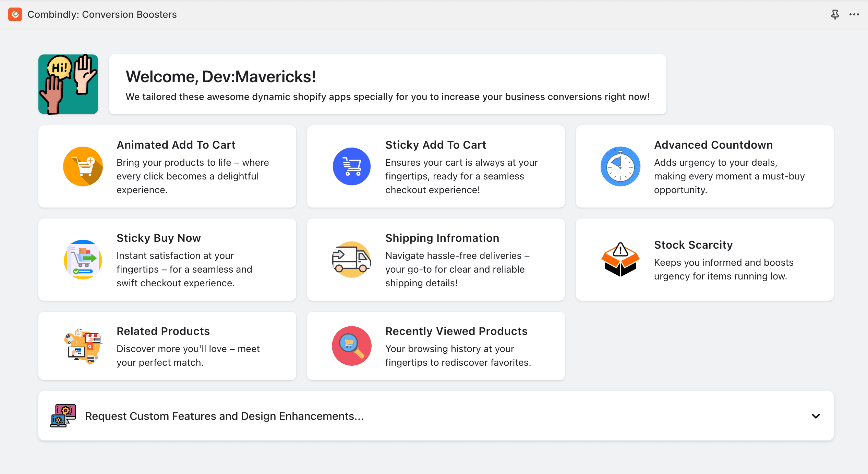Click the Recently Viewed magnifier icon

pyautogui.click(x=351, y=346)
